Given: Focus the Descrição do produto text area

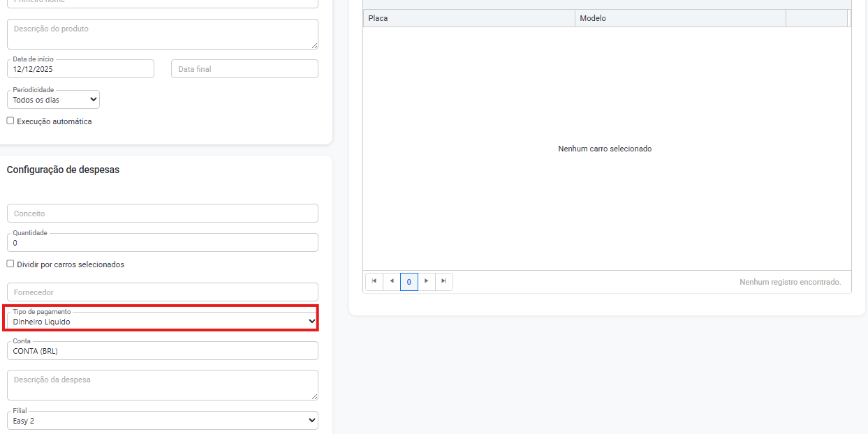Looking at the screenshot, I should click(162, 34).
